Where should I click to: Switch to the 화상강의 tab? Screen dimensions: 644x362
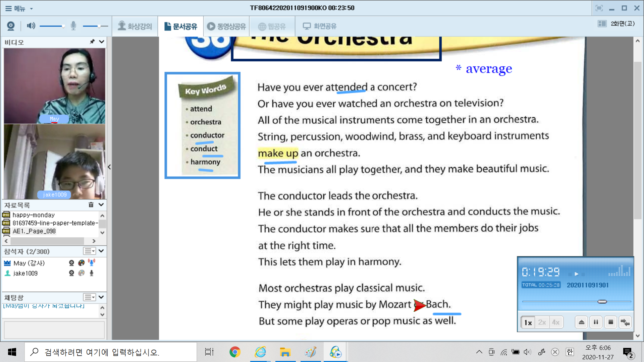[x=135, y=26]
